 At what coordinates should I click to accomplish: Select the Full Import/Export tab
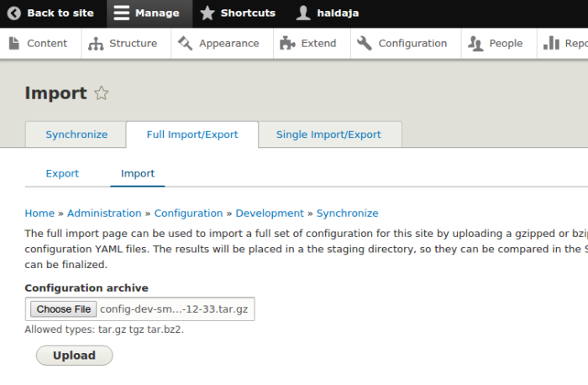(192, 134)
